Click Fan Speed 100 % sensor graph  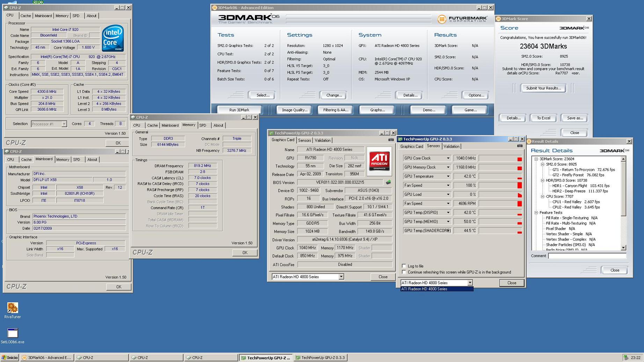click(x=500, y=185)
